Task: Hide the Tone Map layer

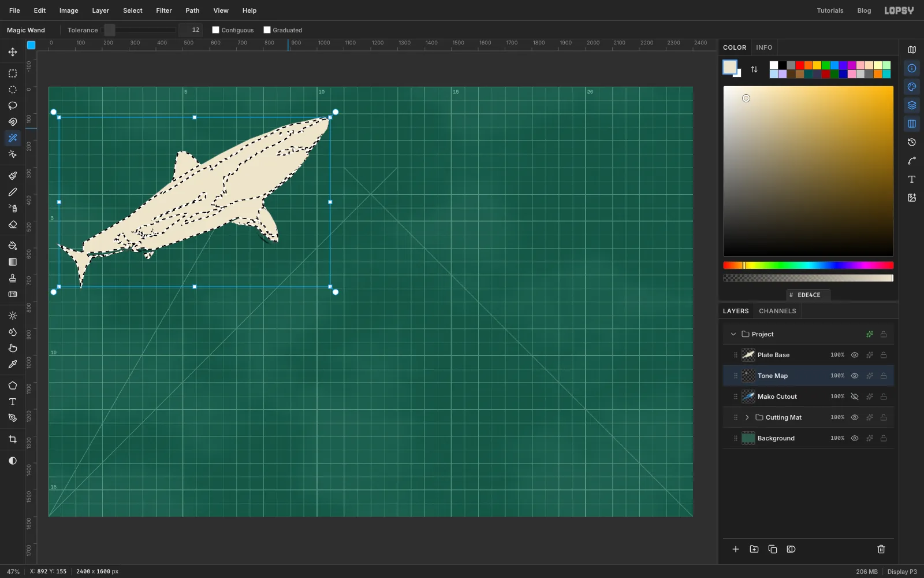Action: [855, 376]
